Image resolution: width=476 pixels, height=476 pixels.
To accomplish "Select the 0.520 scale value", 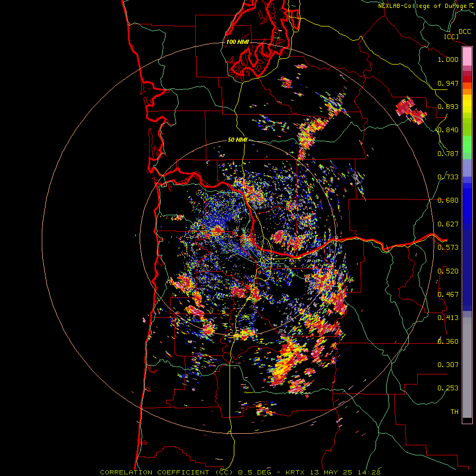I will [x=448, y=271].
